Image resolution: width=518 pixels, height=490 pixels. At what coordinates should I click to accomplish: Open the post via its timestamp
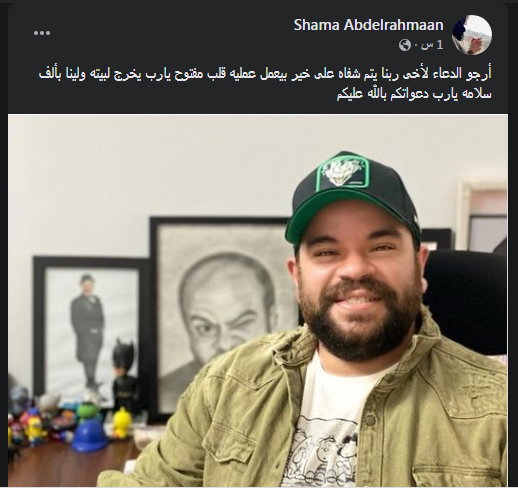[x=434, y=45]
